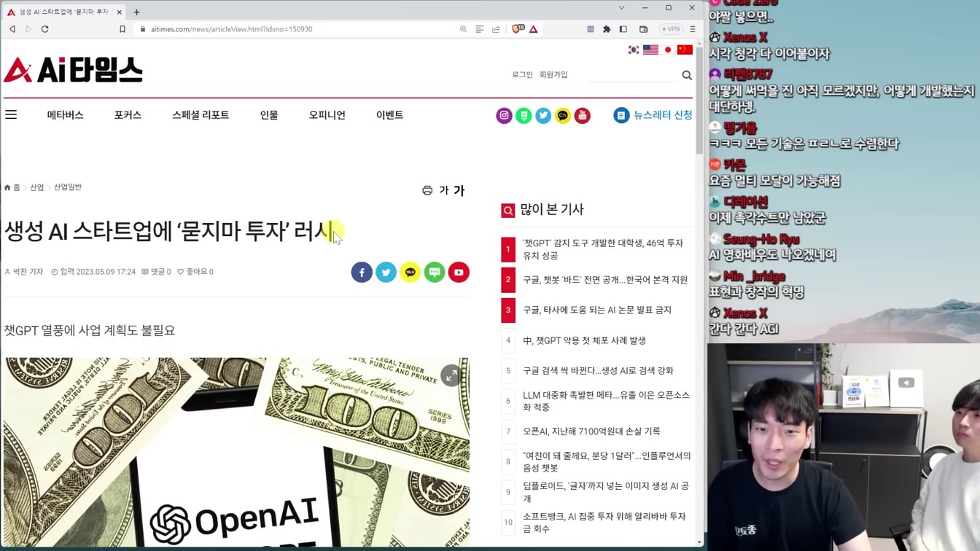Click the 홈 breadcrumb icon
This screenshot has width=980, height=551.
tap(12, 187)
